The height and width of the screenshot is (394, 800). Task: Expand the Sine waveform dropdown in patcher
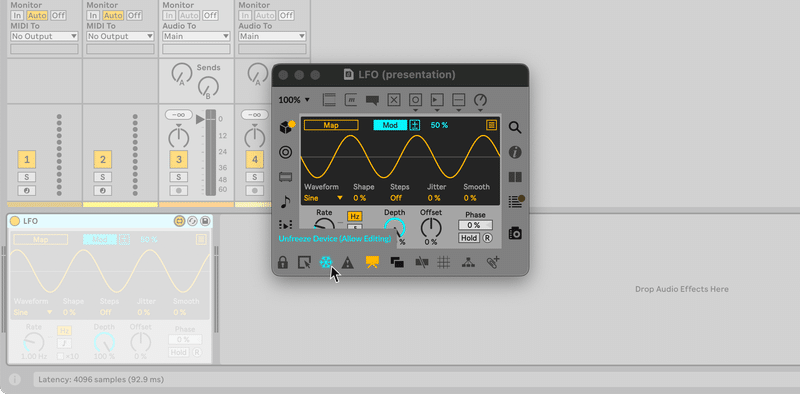pyautogui.click(x=323, y=198)
